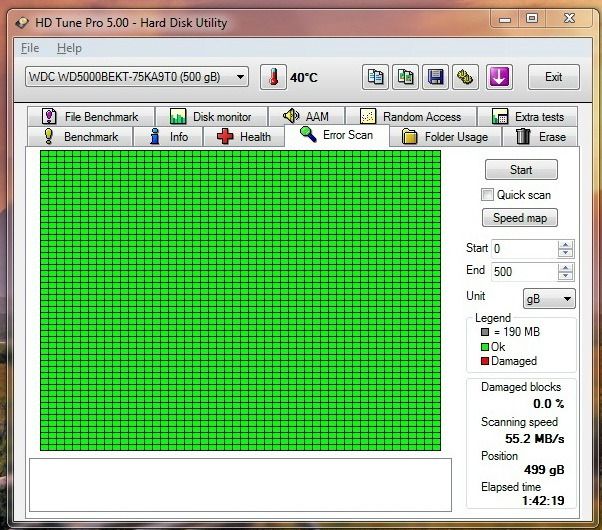Click the 0.0 % damaged blocks value
Screen dimensions: 602x530
(549, 404)
